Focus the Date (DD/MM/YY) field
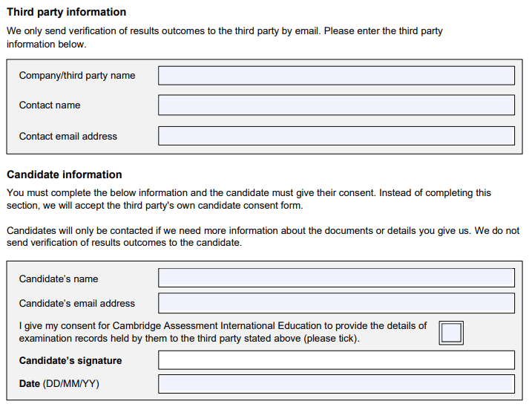Viewport: 532px width, 407px height. tap(336, 384)
